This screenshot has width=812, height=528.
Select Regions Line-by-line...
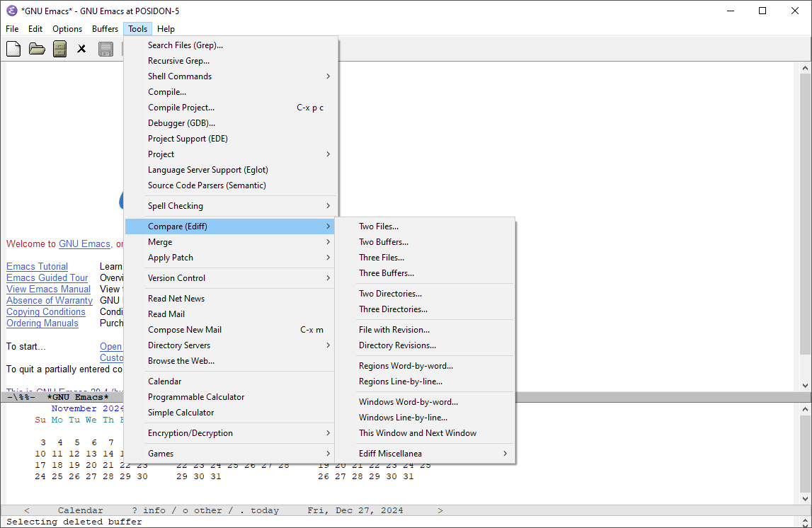point(425,381)
